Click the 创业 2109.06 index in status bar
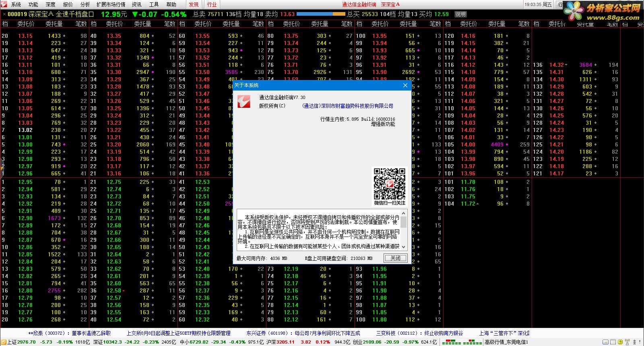The height and width of the screenshot is (346, 644). click(x=366, y=342)
